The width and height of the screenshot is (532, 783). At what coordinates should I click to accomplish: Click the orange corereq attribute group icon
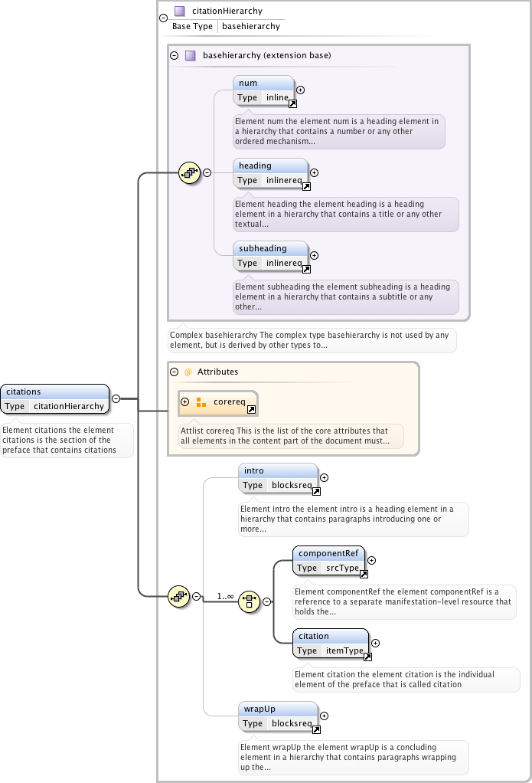click(201, 402)
